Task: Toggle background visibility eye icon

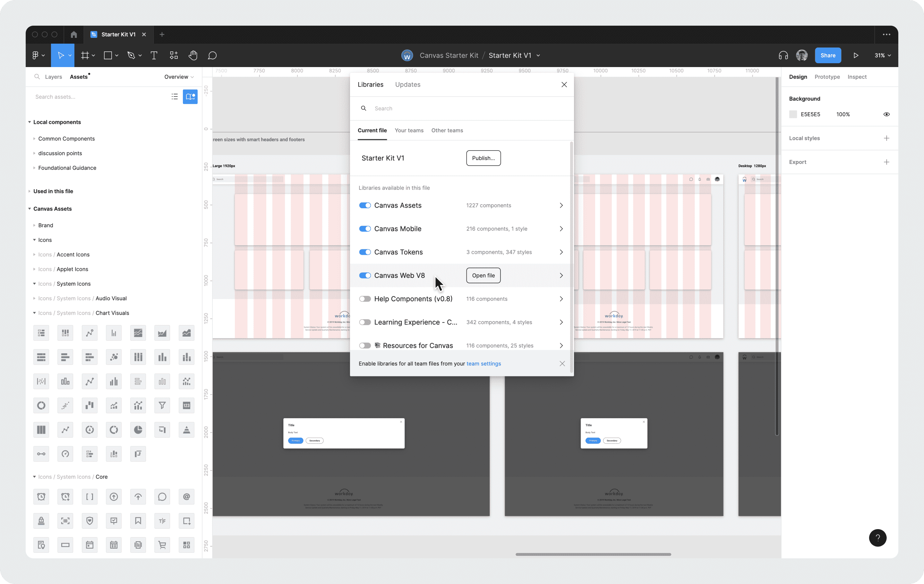Action: pyautogui.click(x=886, y=114)
